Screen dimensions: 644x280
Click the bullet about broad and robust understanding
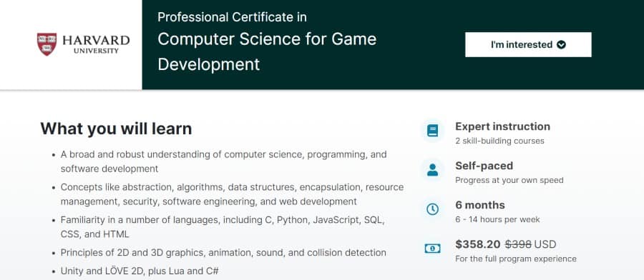[224, 161]
